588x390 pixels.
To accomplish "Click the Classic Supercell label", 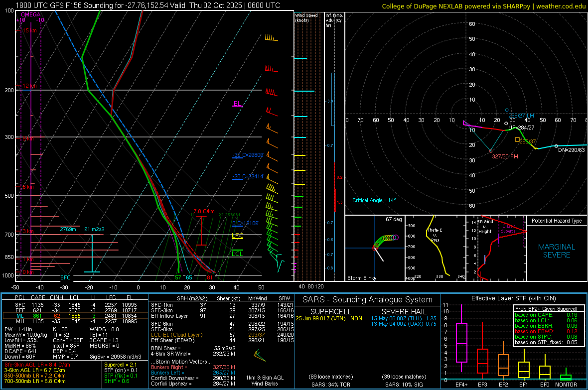I will (x=509, y=229).
